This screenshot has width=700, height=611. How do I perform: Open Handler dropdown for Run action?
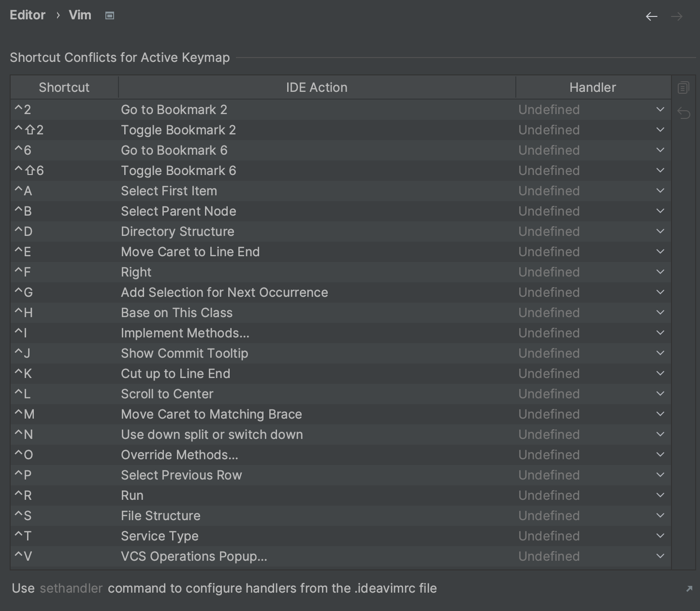coord(660,495)
